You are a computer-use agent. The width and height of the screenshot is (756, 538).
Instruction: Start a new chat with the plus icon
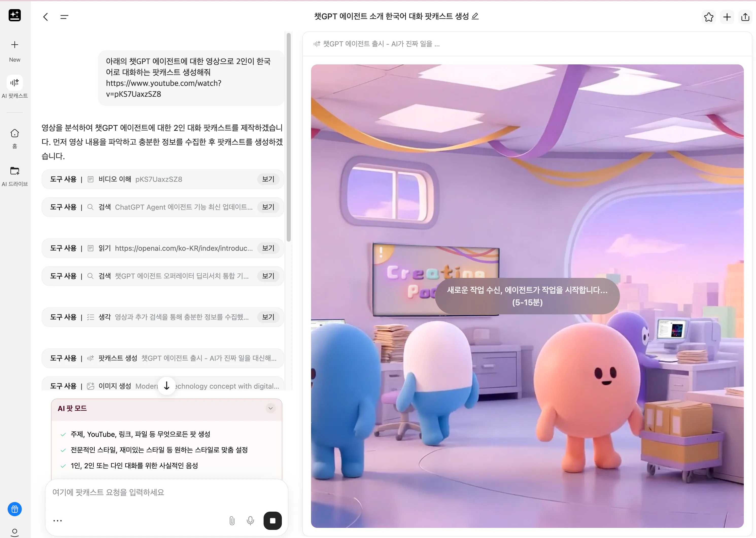[727, 17]
